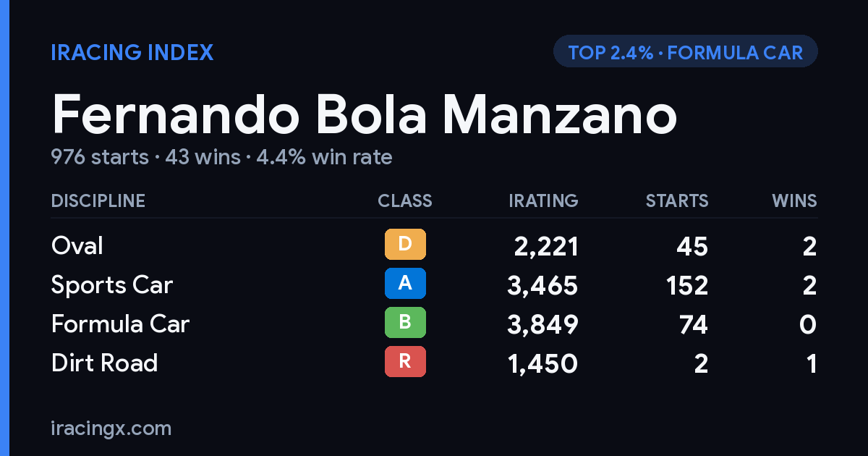868x456 pixels.
Task: Click the red R class badge for Dirt Road
Action: (405, 361)
